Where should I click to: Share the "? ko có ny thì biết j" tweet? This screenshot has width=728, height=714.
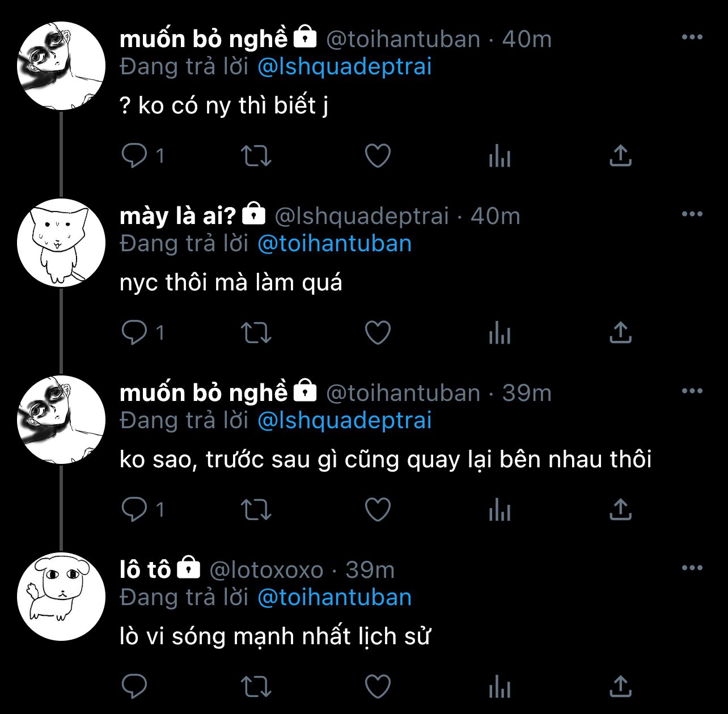click(x=621, y=155)
